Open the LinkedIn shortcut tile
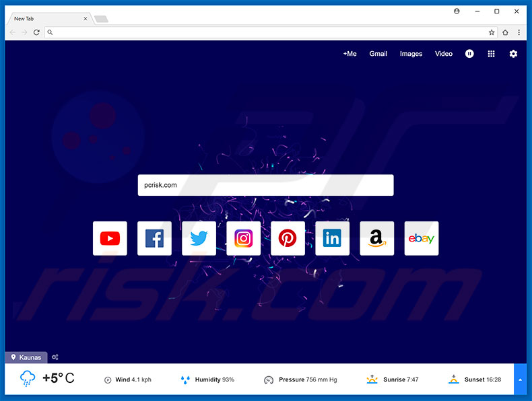 (332, 238)
